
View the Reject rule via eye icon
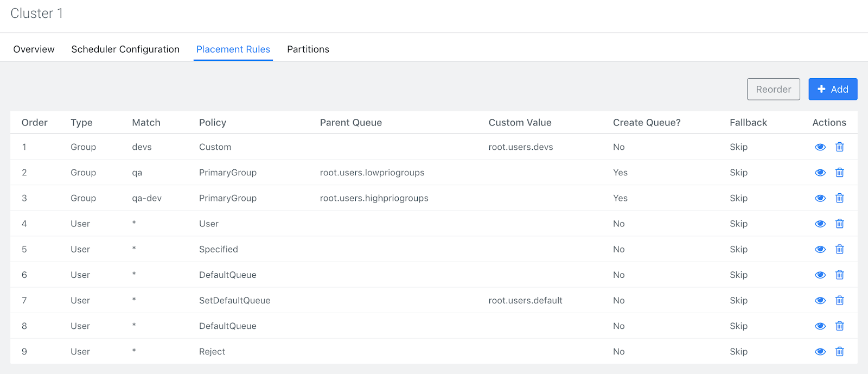(x=820, y=352)
